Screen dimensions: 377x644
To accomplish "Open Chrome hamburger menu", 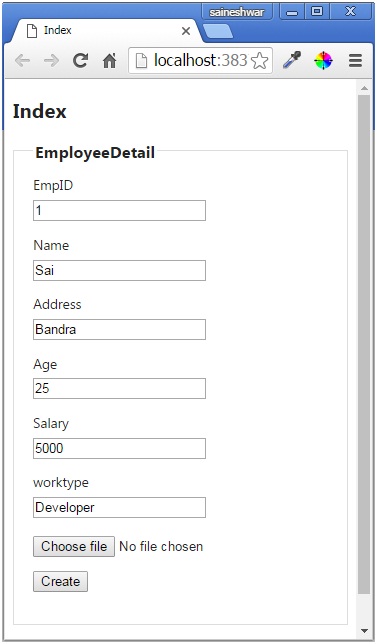I will coord(355,61).
